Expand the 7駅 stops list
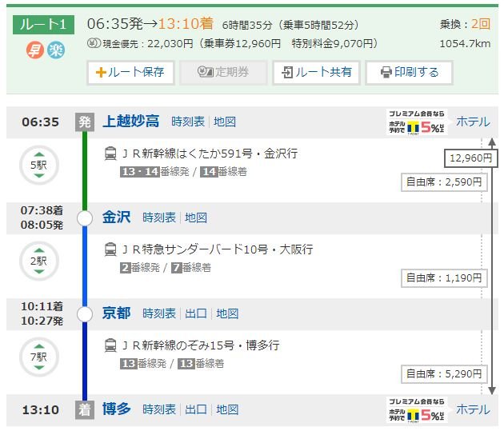The width and height of the screenshot is (504, 431). (x=39, y=357)
